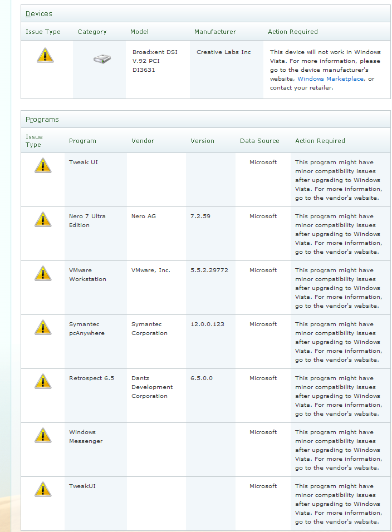The image size is (392, 532).
Task: Click the Symantec Corporation vendor cell
Action: (x=149, y=328)
